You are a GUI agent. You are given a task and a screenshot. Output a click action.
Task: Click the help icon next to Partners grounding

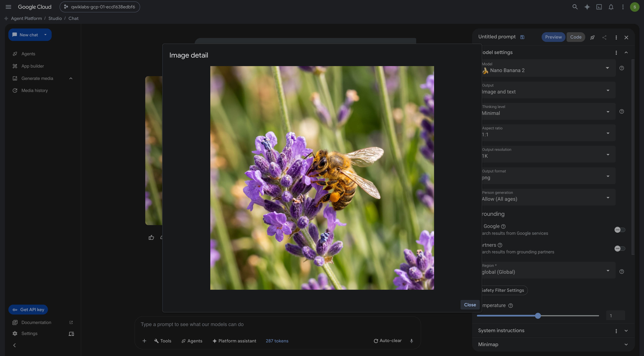tap(500, 245)
